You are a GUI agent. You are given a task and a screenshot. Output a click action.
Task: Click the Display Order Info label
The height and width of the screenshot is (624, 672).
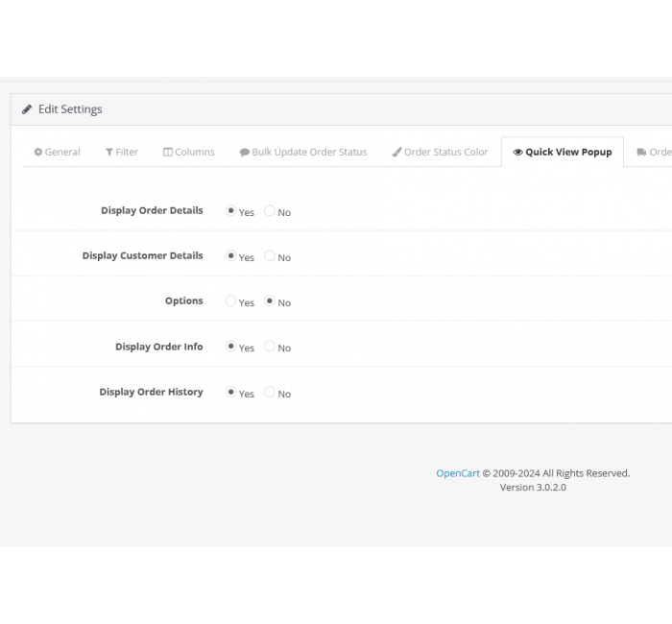159,347
